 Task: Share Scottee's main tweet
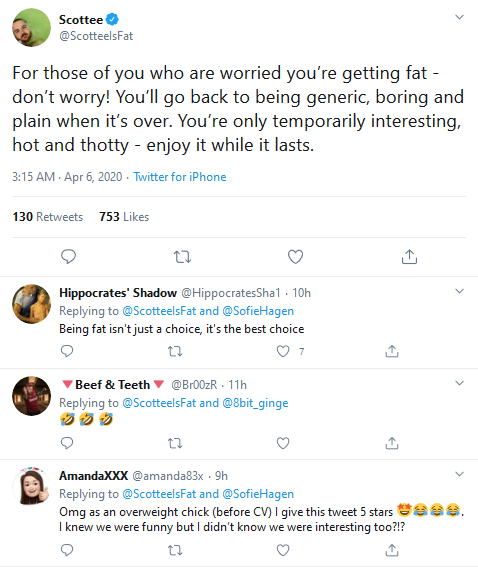409,257
